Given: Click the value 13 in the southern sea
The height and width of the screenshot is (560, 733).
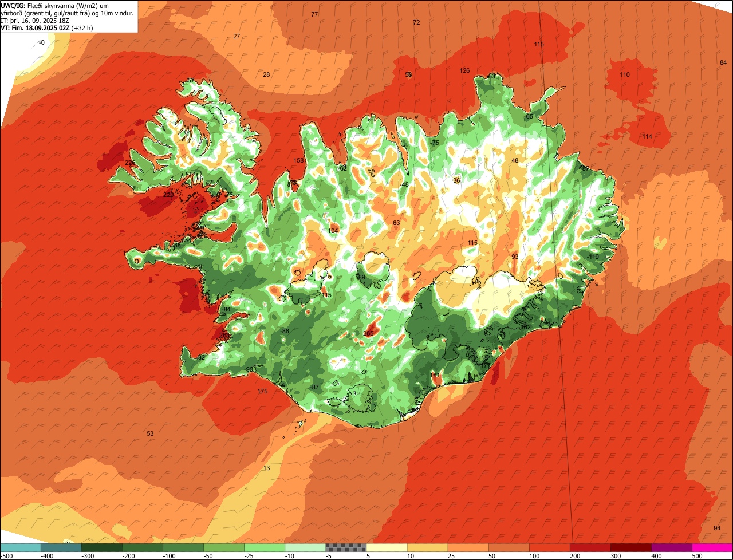Looking at the screenshot, I should [266, 468].
